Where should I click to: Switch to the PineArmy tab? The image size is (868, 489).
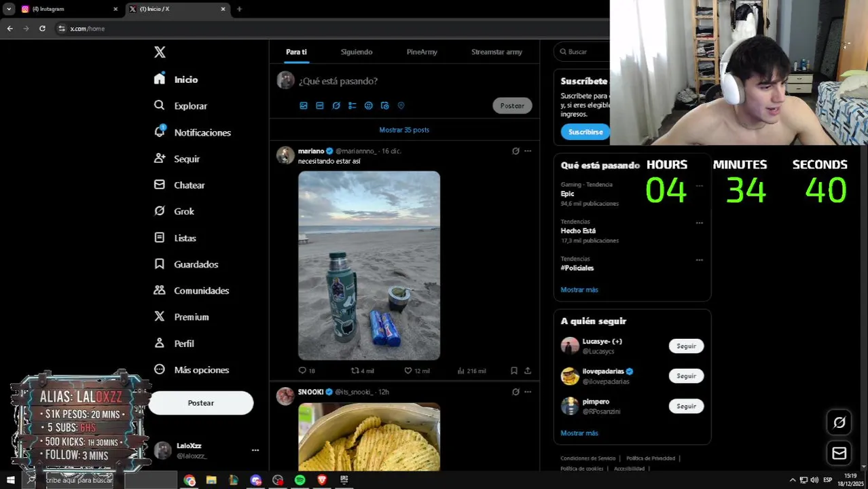(x=422, y=52)
